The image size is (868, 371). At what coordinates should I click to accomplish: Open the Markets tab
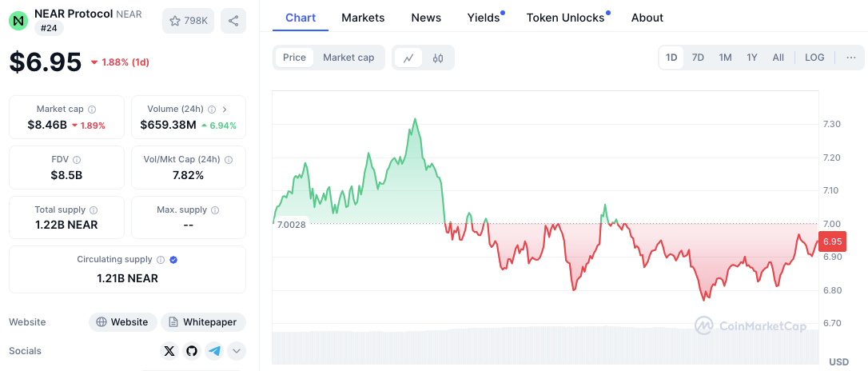click(363, 18)
